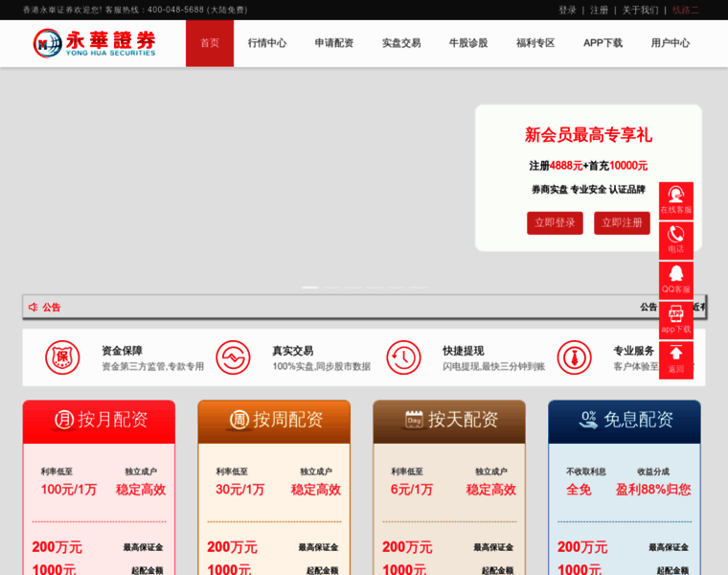Viewport: 728px width, 575px height.
Task: Open the 关于我们 link
Action: pos(640,10)
